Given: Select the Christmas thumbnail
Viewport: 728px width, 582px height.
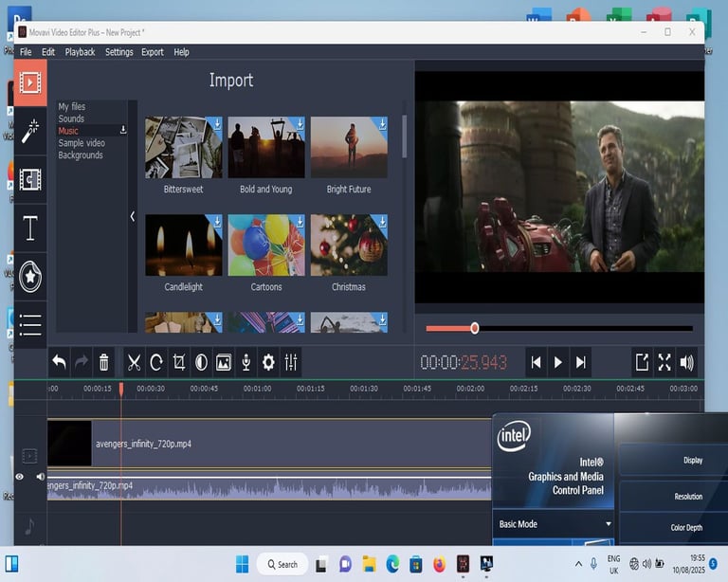Looking at the screenshot, I should [x=349, y=246].
